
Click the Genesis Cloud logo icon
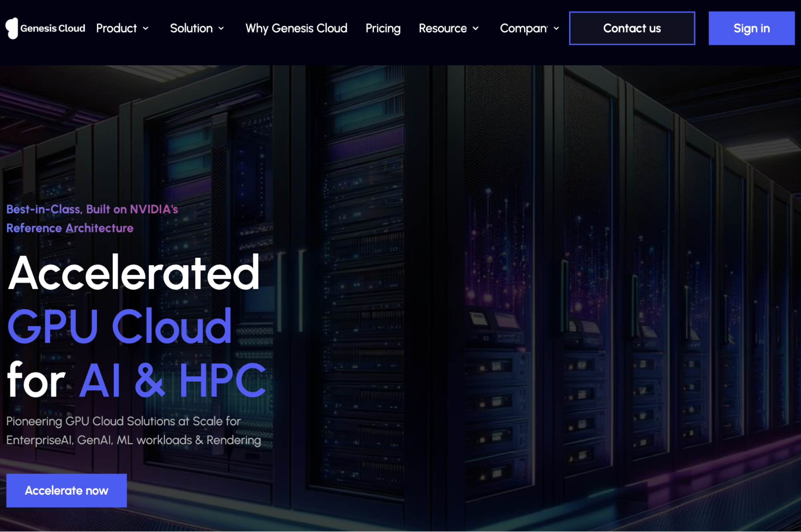click(x=12, y=28)
